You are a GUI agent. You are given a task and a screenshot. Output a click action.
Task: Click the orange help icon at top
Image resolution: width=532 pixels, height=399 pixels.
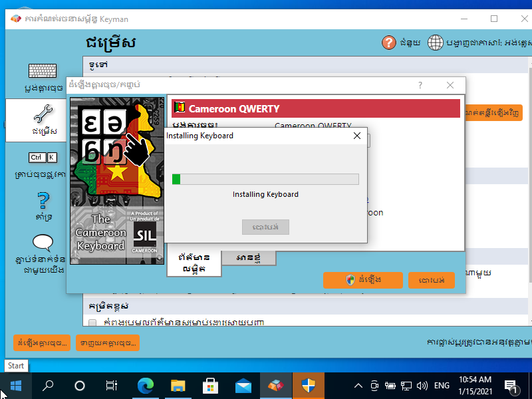tap(389, 43)
